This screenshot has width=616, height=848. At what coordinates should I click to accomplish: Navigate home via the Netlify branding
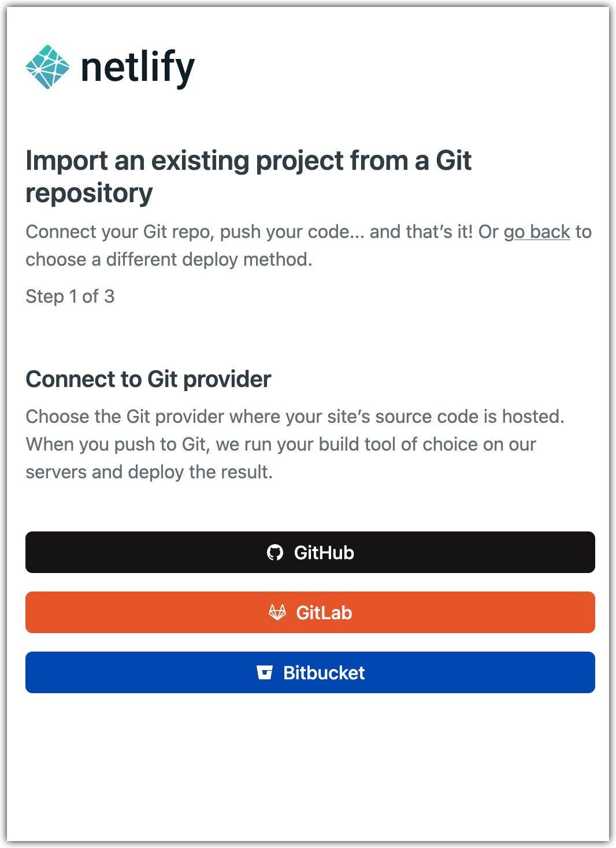point(110,68)
